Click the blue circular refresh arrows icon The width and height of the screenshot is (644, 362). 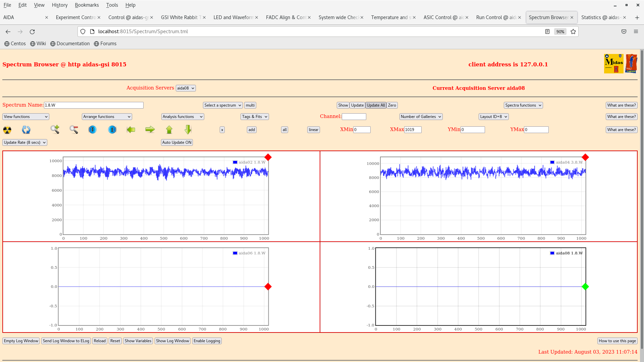pos(26,130)
